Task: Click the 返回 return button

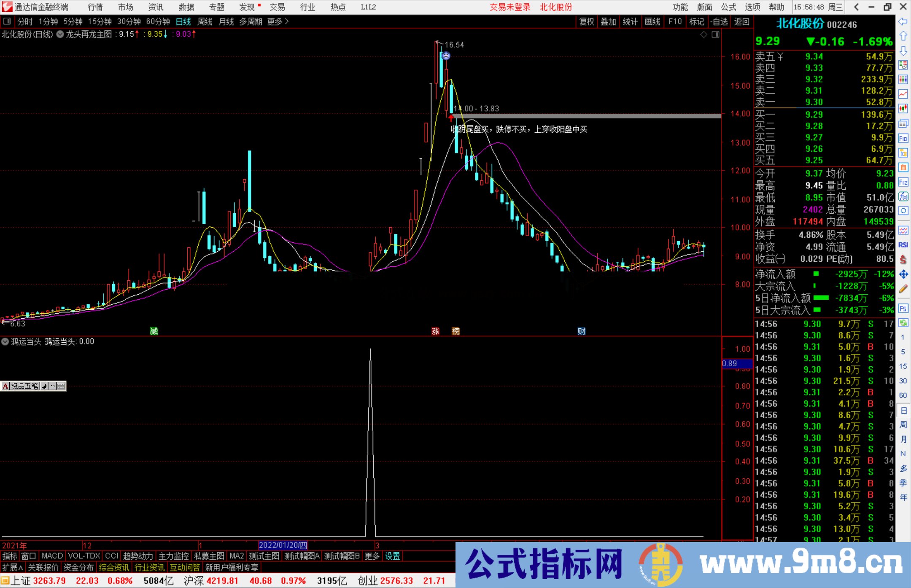Action: pyautogui.click(x=742, y=21)
